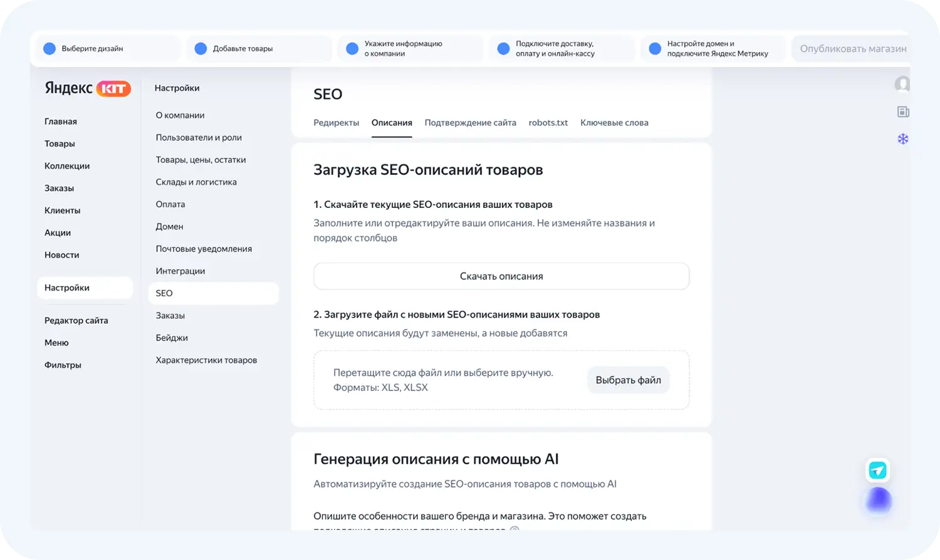Click the blue dot beside Добавьте товары
940x560 pixels.
tap(201, 49)
